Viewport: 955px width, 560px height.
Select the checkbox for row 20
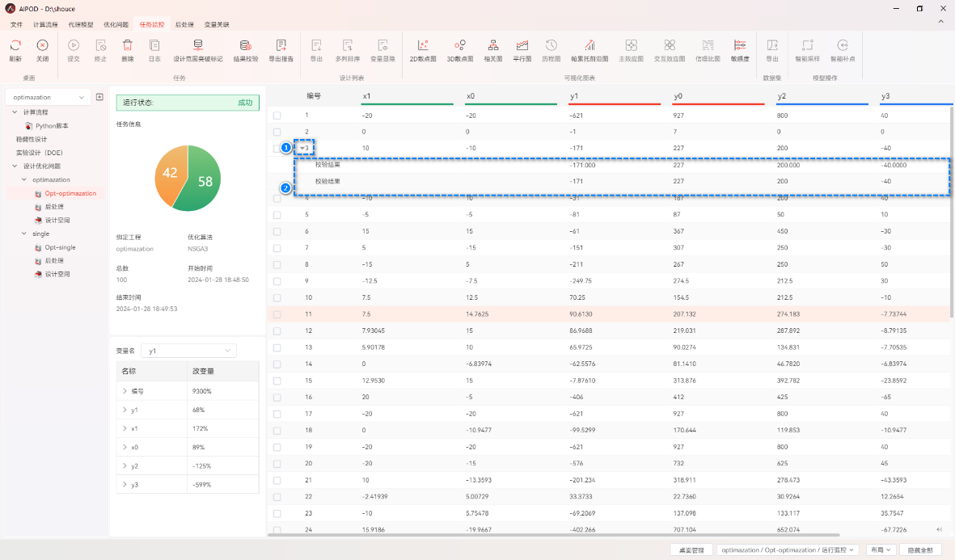tap(277, 464)
